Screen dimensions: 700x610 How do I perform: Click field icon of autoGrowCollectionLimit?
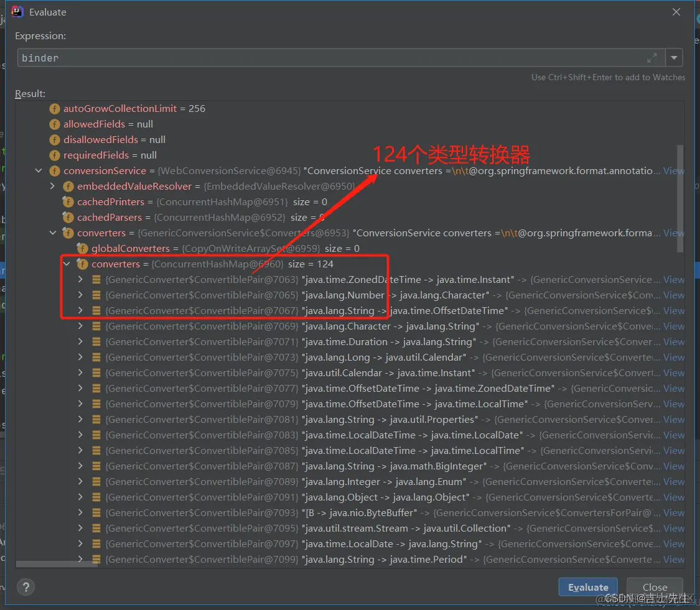point(55,108)
